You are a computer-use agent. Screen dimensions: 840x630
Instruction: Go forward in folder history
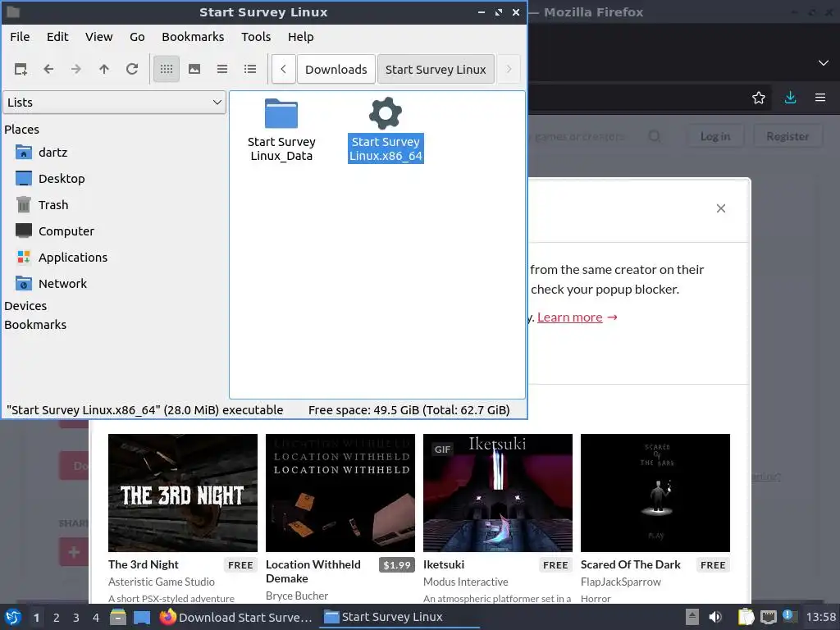coord(76,69)
